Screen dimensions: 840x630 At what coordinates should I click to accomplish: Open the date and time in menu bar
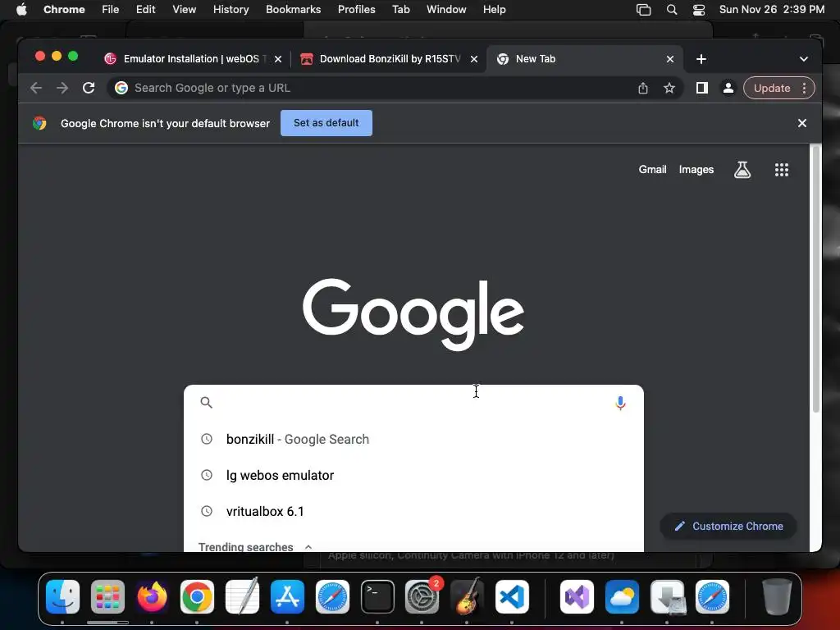click(x=771, y=10)
